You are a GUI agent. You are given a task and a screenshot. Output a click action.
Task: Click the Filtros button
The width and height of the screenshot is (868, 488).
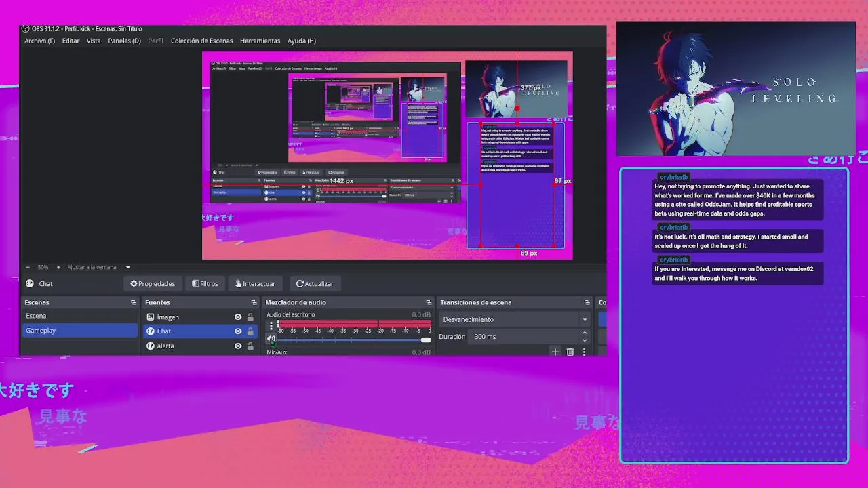click(205, 284)
